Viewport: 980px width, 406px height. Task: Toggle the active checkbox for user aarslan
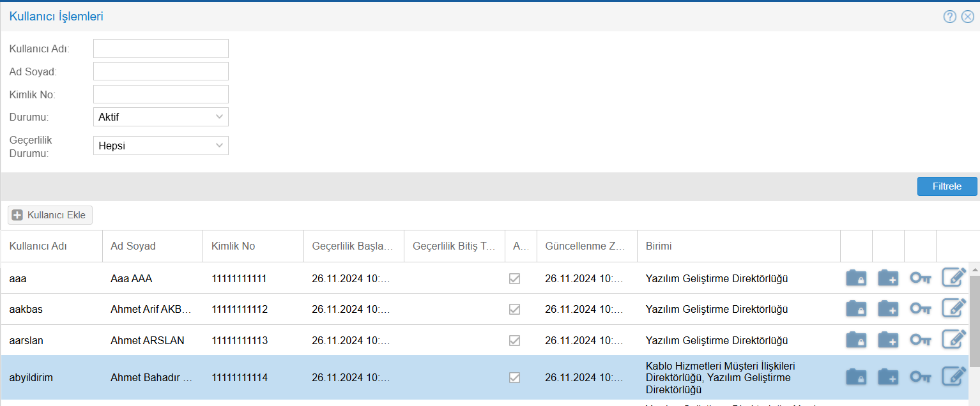click(x=514, y=341)
